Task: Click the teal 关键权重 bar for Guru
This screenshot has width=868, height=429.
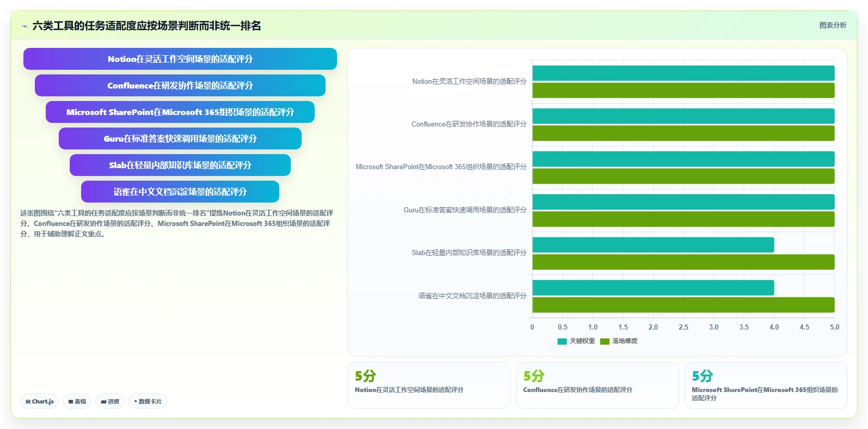Action: pos(683,202)
